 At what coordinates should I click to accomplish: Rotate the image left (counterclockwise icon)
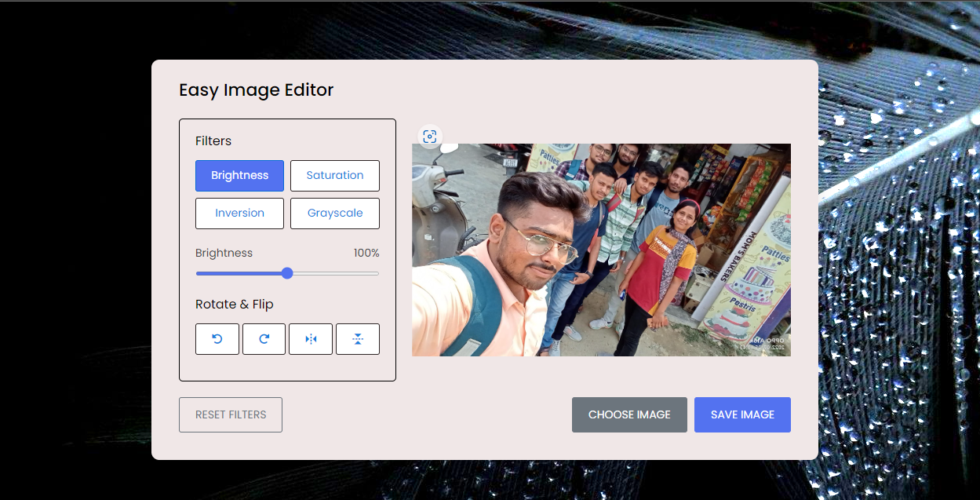click(217, 339)
